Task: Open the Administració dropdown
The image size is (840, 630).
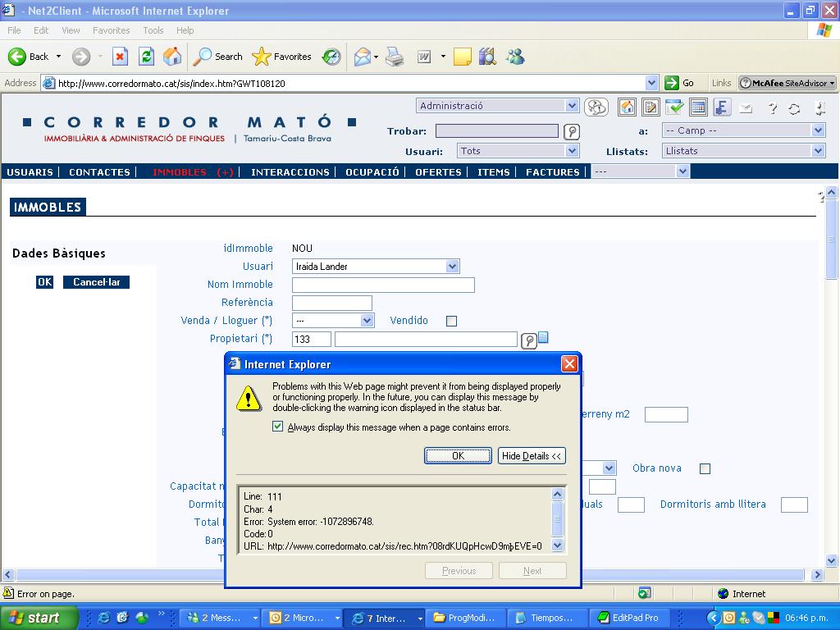Action: (497, 106)
